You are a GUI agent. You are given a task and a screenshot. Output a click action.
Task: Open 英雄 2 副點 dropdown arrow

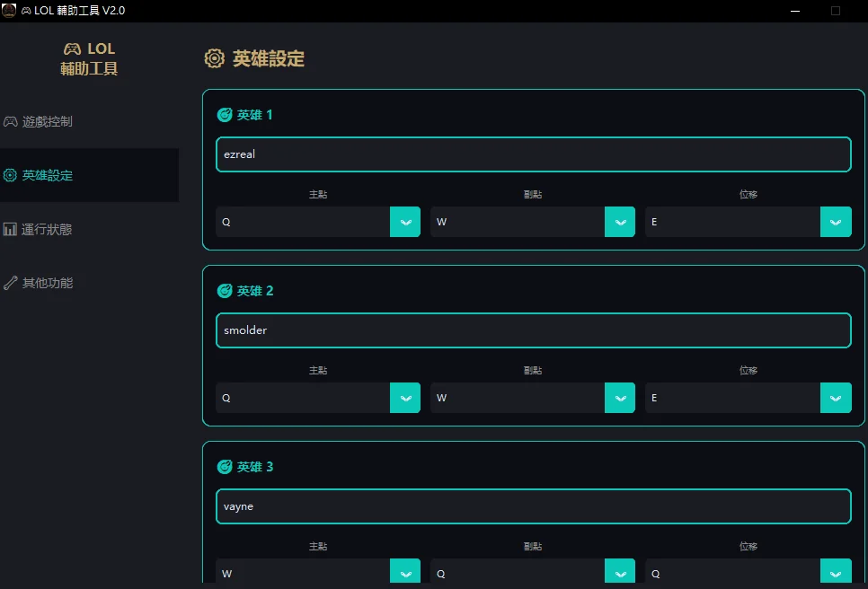click(620, 398)
